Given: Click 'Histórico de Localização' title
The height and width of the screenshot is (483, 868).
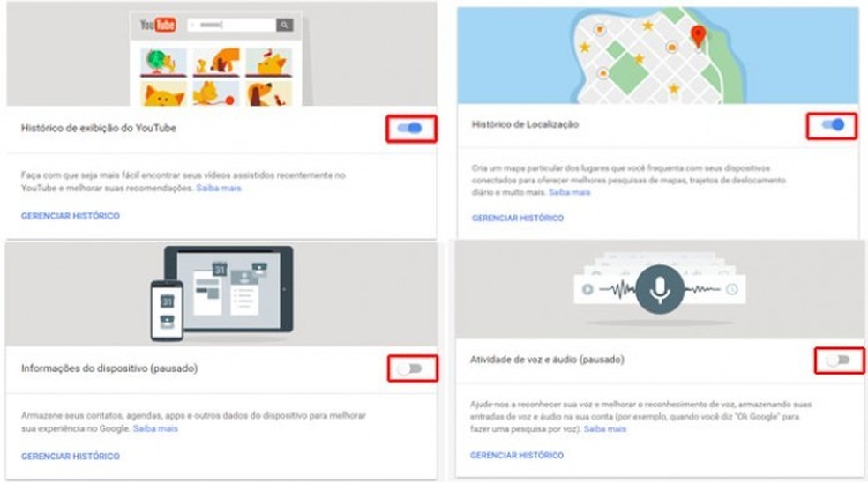Looking at the screenshot, I should point(525,124).
